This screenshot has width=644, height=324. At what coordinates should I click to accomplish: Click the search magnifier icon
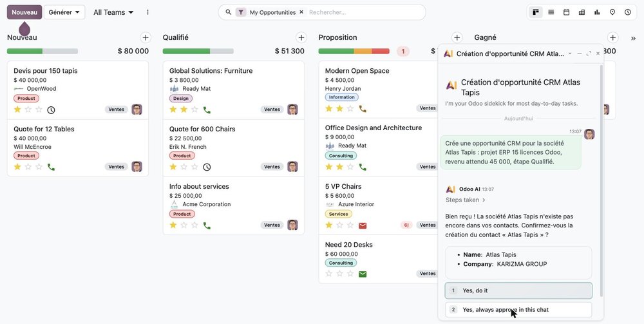(229, 12)
